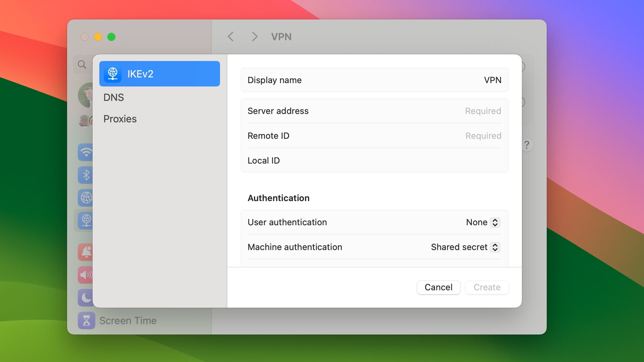This screenshot has width=644, height=362.
Task: Open Network settings globe icon
Action: coord(86,198)
